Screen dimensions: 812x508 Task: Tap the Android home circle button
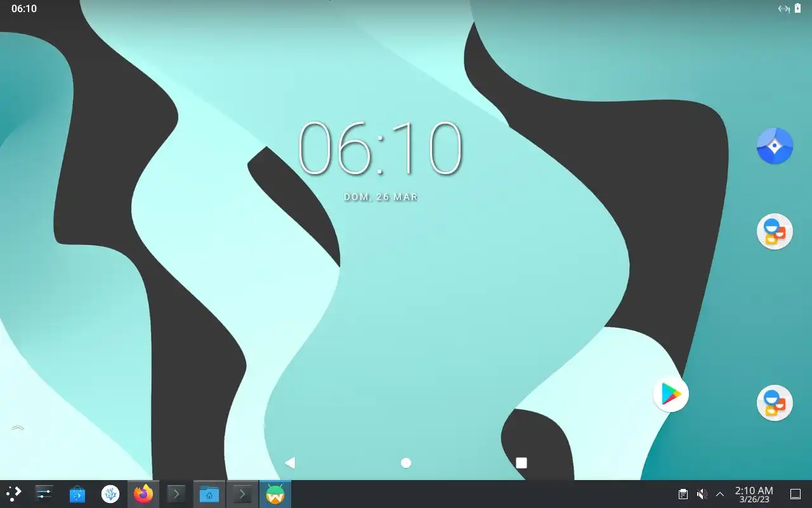click(x=406, y=463)
